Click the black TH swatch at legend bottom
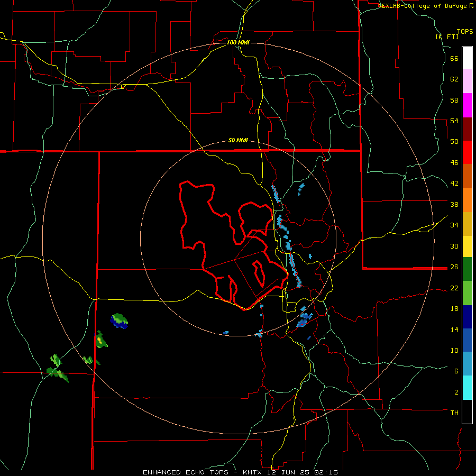Image resolution: width=476 pixels, height=476 pixels. coord(467,411)
